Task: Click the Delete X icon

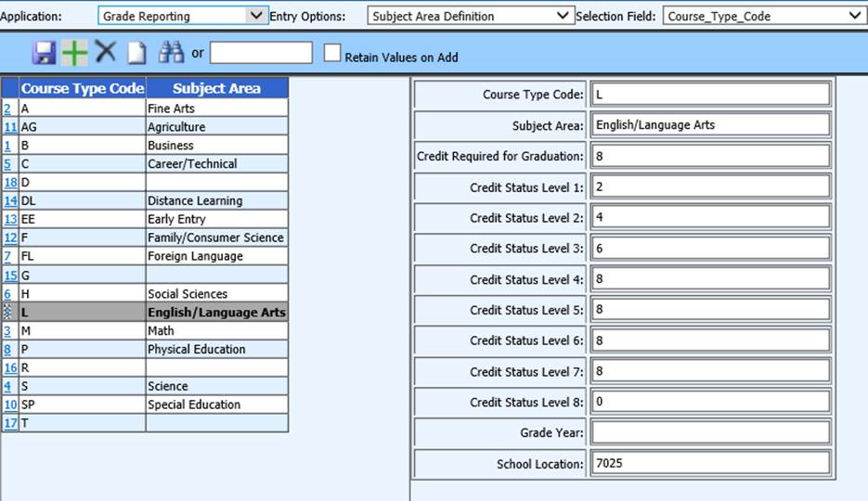Action: coord(105,53)
